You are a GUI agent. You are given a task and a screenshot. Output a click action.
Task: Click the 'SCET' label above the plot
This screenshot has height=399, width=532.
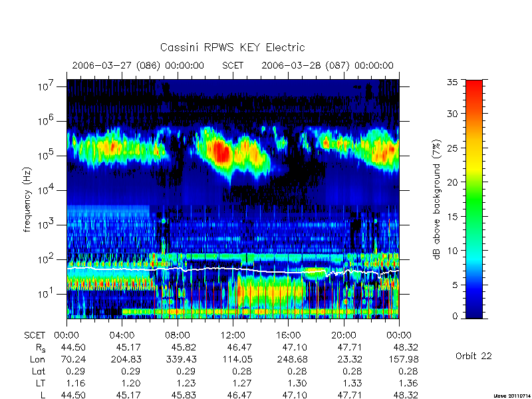tap(233, 65)
